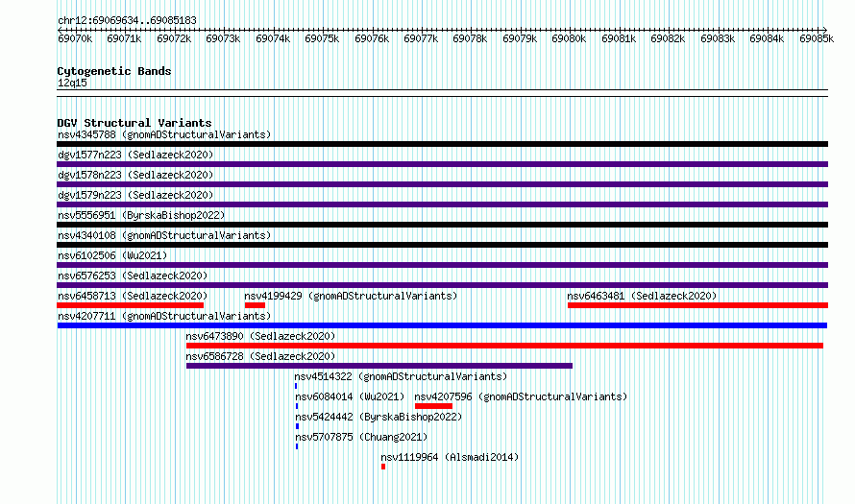Open nsv5556951 (ByrskaBishop2022) label
This screenshot has width=855, height=504.
click(141, 215)
